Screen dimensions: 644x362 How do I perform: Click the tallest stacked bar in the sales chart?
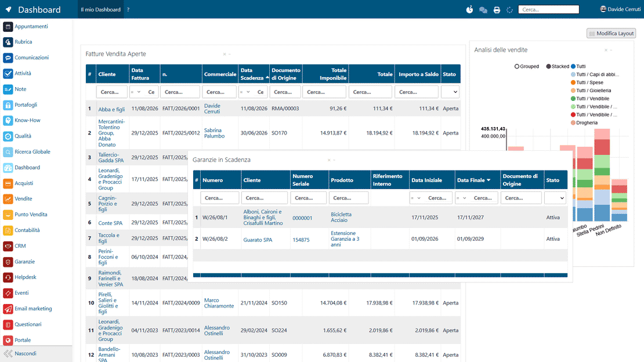(602, 175)
